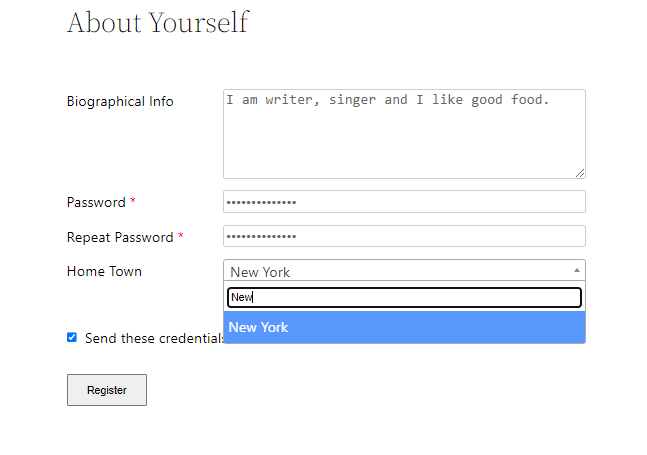Click the Home Town dropdown arrow

click(576, 270)
